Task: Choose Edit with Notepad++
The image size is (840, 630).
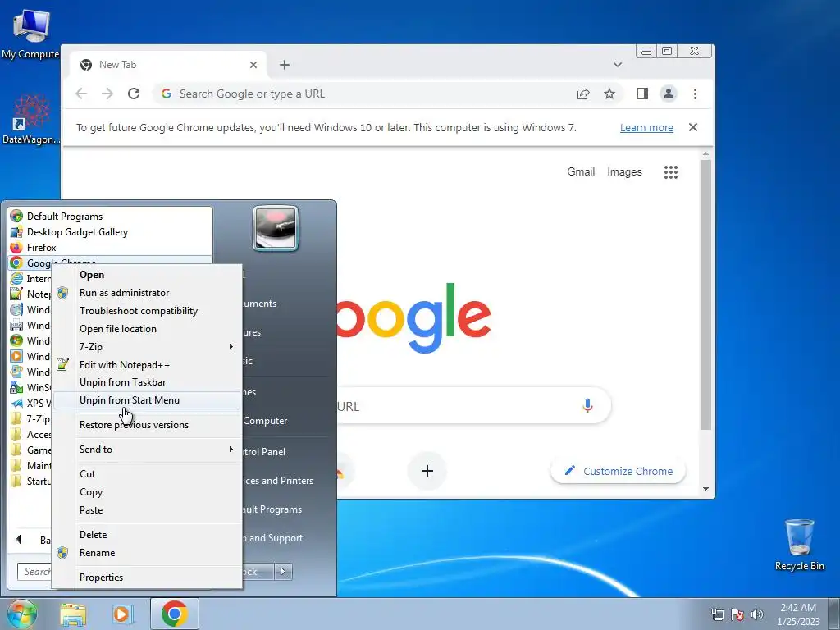Action: [x=148, y=365]
